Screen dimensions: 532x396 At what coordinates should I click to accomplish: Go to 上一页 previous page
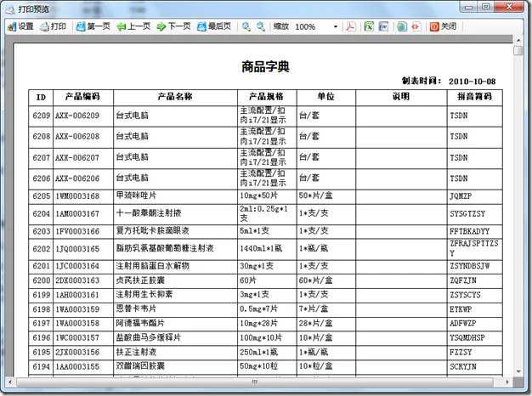point(133,26)
